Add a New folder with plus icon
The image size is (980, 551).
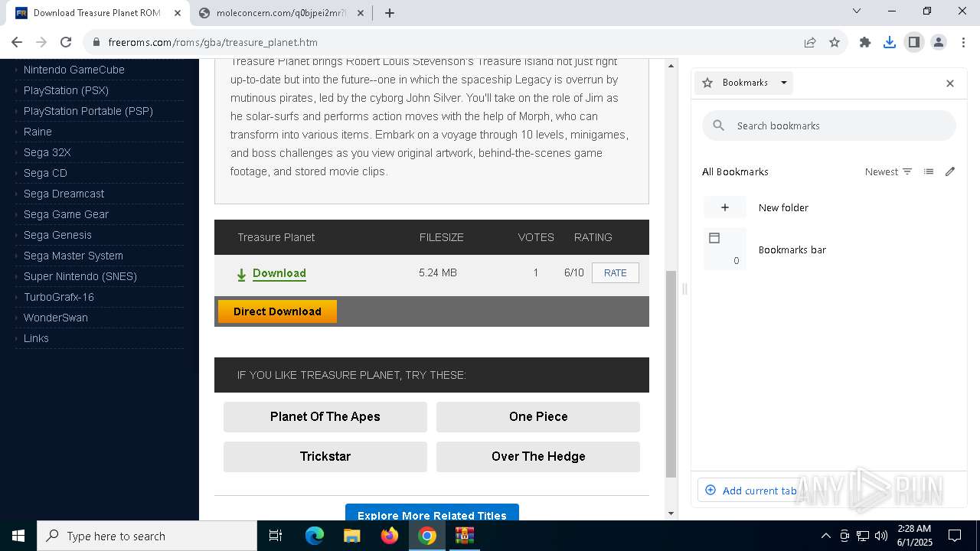[724, 207]
